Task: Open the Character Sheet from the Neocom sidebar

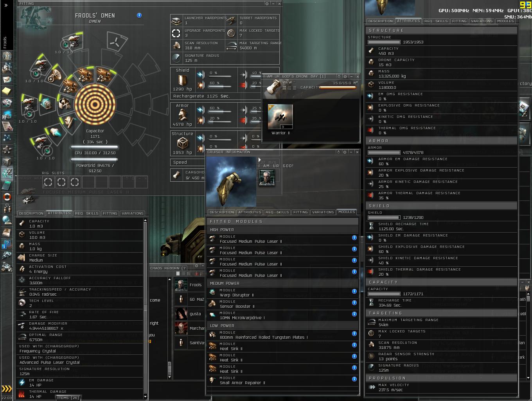Action: click(7, 56)
